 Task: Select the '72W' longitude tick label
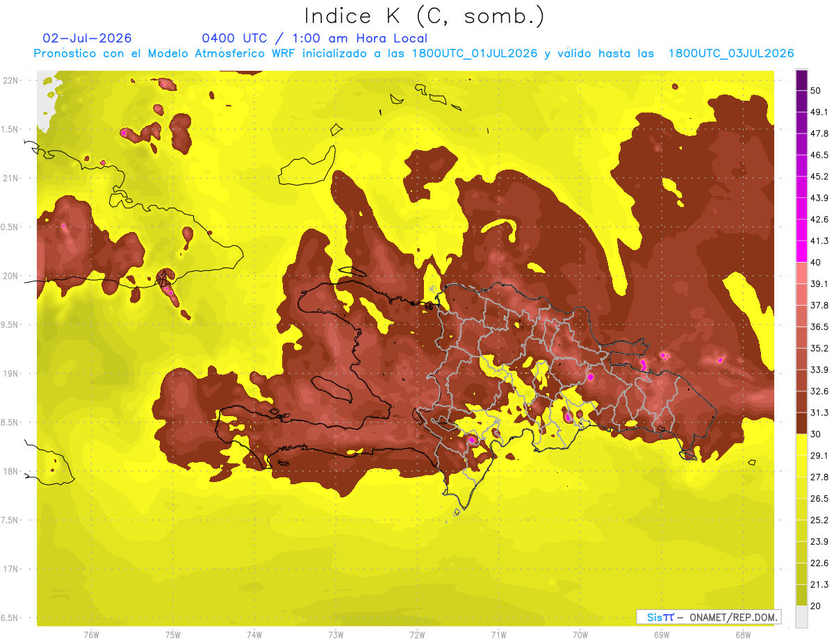[418, 635]
